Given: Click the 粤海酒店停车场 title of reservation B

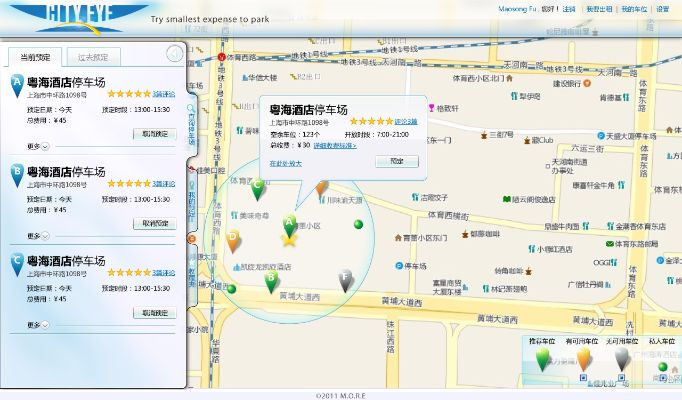Looking at the screenshot, I should coord(66,172).
